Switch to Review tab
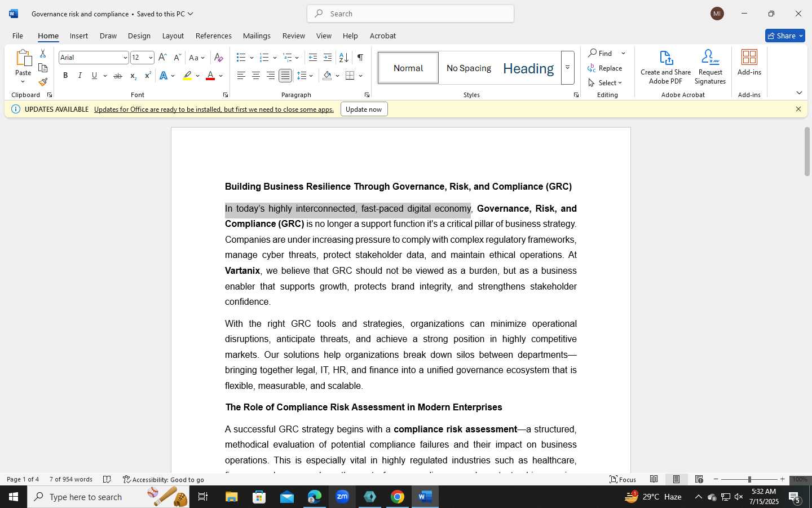812x508 pixels. pyautogui.click(x=294, y=36)
